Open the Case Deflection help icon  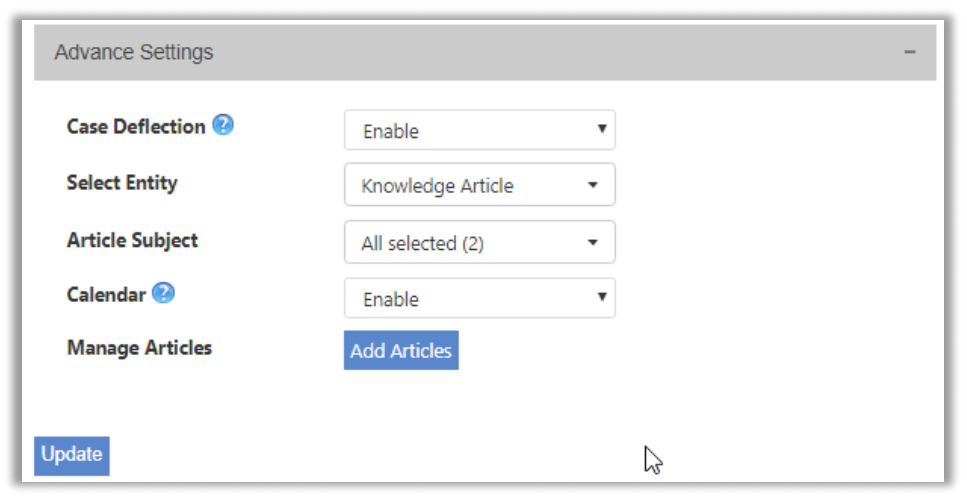click(x=223, y=125)
